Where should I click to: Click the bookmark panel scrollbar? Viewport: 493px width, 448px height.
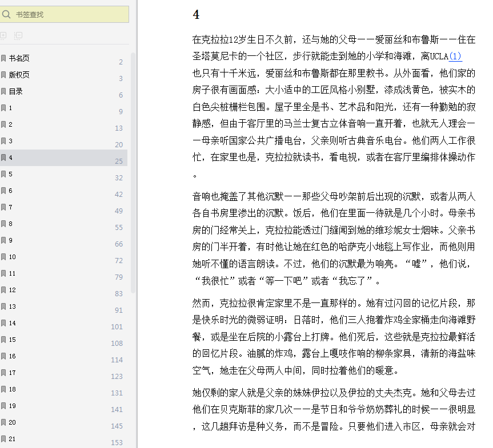click(133, 173)
